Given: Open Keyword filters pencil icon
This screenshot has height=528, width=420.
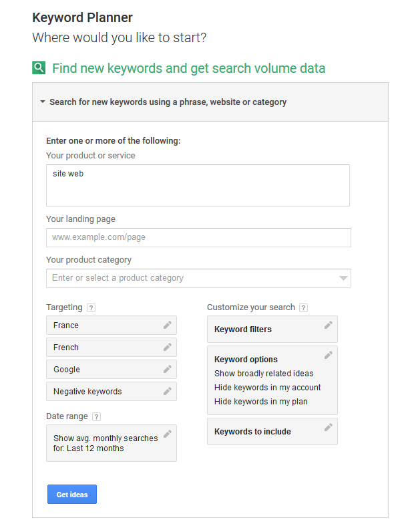Looking at the screenshot, I should (328, 325).
